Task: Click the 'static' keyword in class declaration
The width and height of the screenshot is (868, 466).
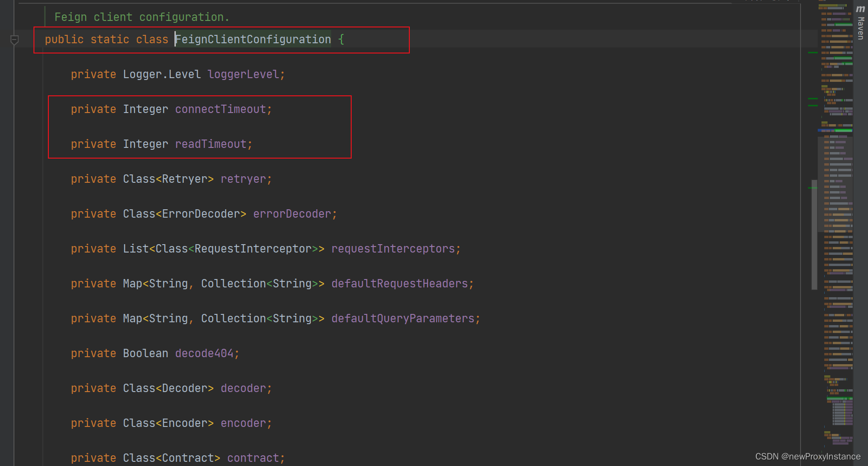Action: coord(110,40)
